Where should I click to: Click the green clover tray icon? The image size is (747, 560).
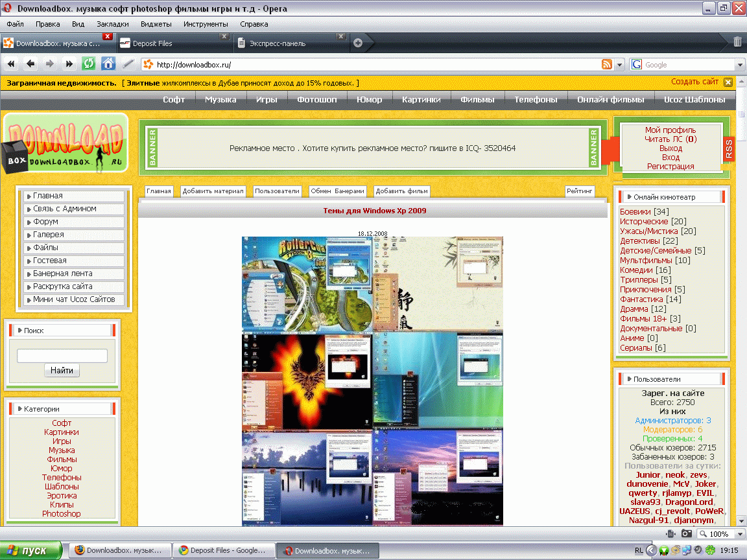click(x=710, y=550)
